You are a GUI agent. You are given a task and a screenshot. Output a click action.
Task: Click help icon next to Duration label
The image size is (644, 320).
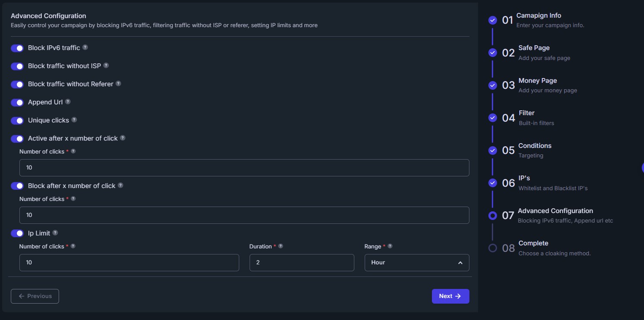(x=281, y=246)
